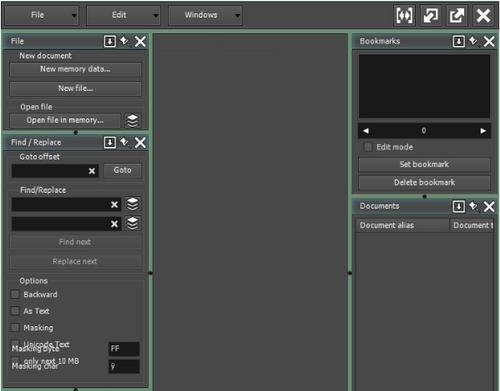Screen dimensions: 500x391
Task: Close the File panel
Action: 140,41
